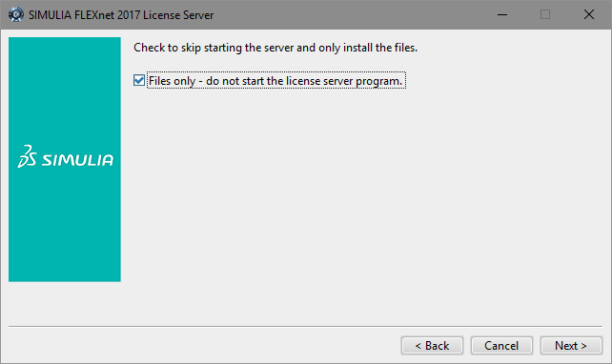Click the horizontal separator line above the buttons

[x=306, y=326]
